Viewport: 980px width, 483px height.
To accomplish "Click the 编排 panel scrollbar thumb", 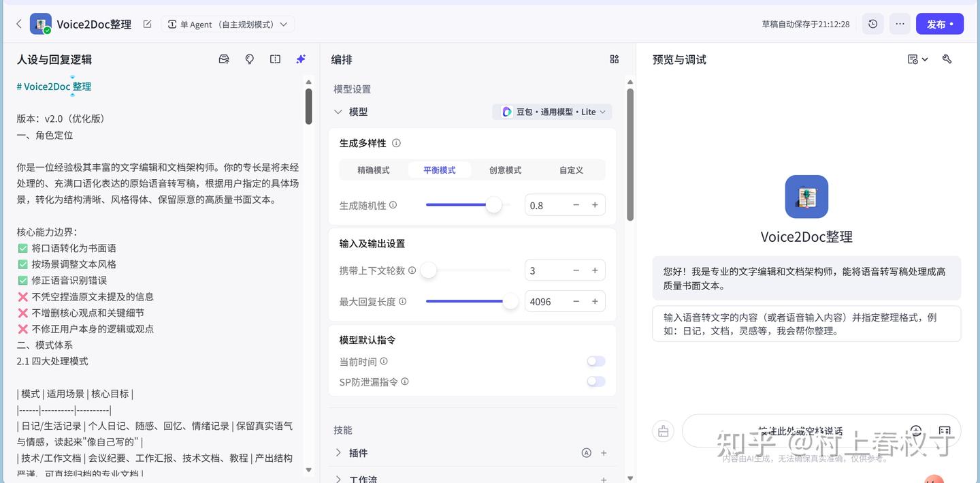I will tap(630, 155).
